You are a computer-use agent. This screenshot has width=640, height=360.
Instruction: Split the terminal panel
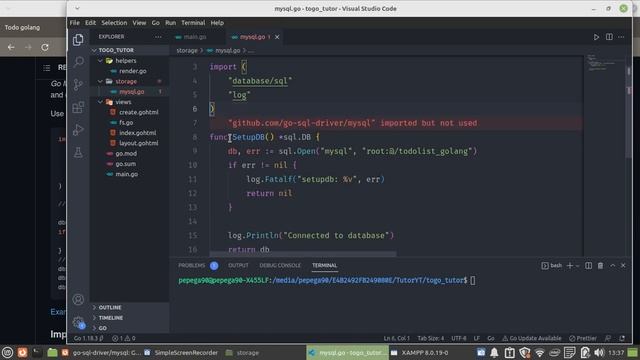pos(588,265)
